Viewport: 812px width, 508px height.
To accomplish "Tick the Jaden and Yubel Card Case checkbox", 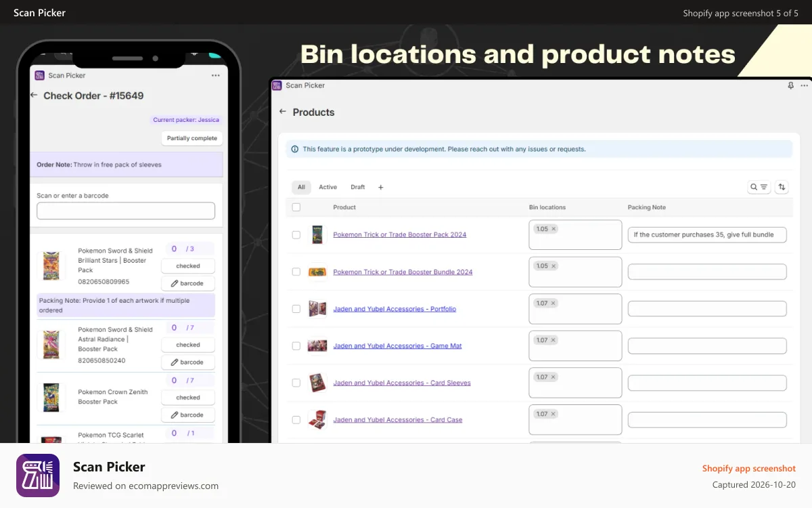I will click(296, 420).
